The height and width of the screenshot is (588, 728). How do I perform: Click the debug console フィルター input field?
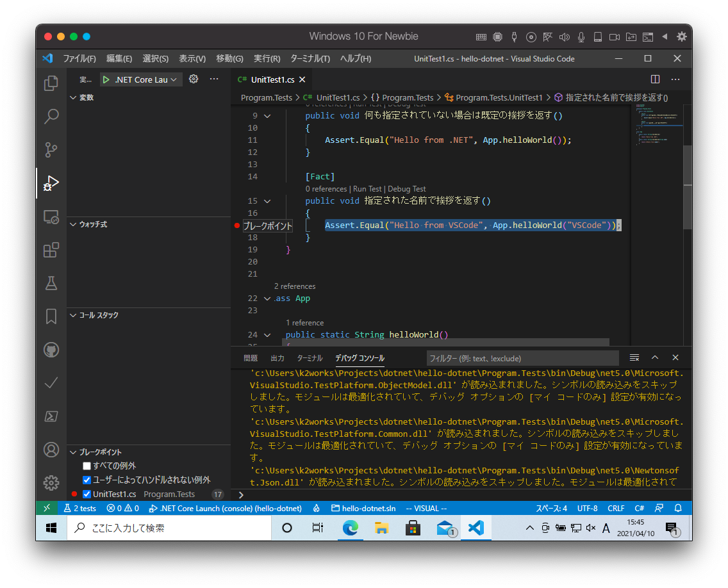[522, 358]
